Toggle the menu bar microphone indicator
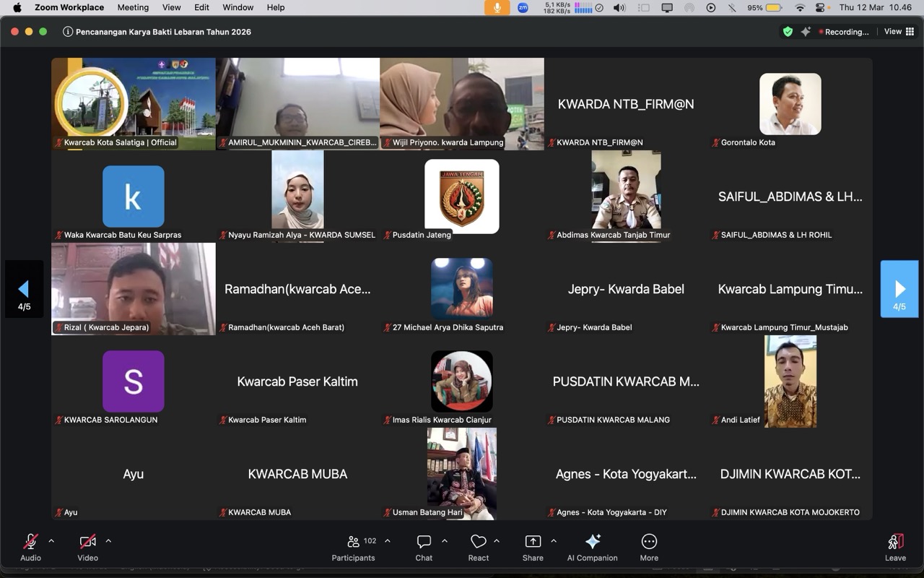Viewport: 924px width, 578px height. [x=497, y=8]
